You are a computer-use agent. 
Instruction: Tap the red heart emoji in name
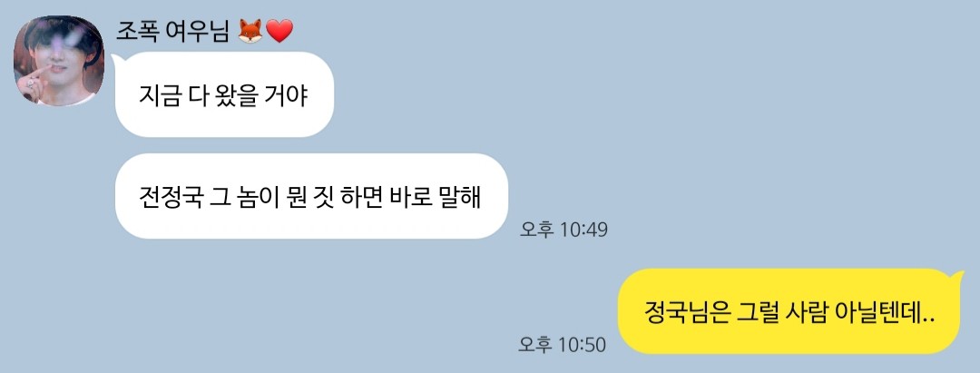tap(279, 31)
